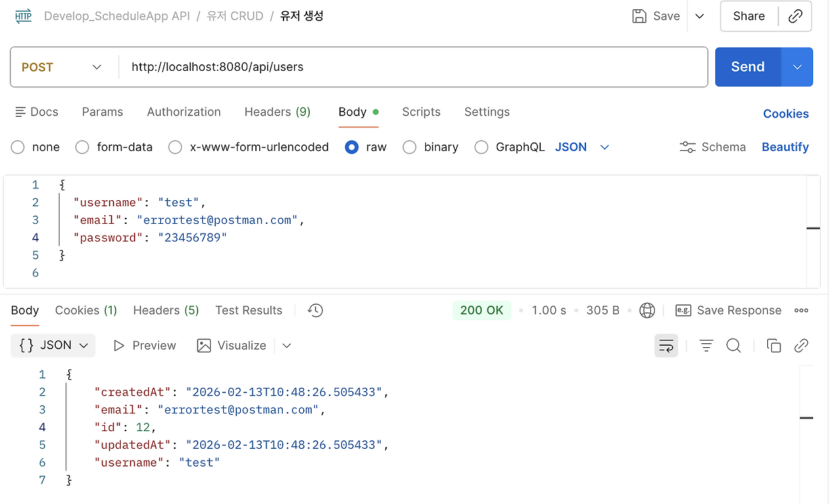Open the response Cookies (1) tab
The image size is (840, 504).
(86, 310)
